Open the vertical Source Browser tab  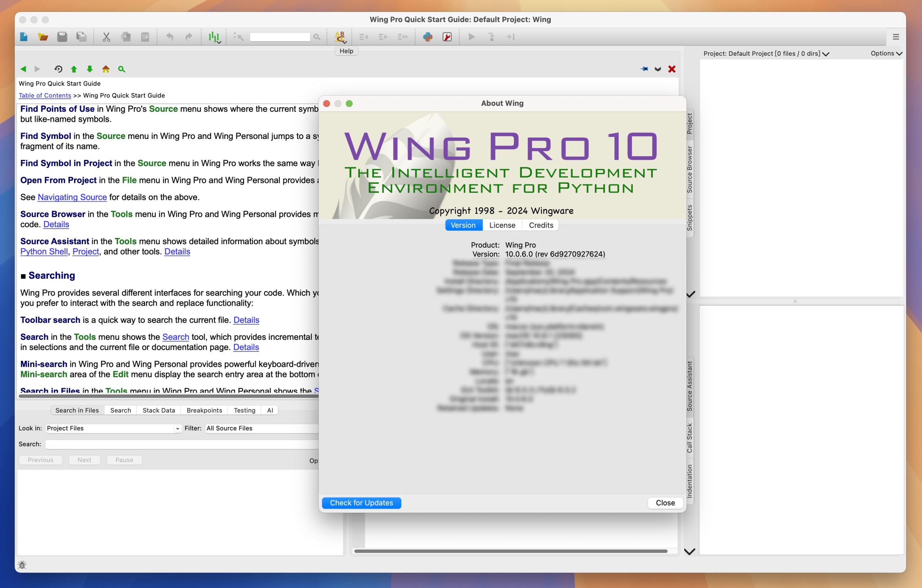690,169
